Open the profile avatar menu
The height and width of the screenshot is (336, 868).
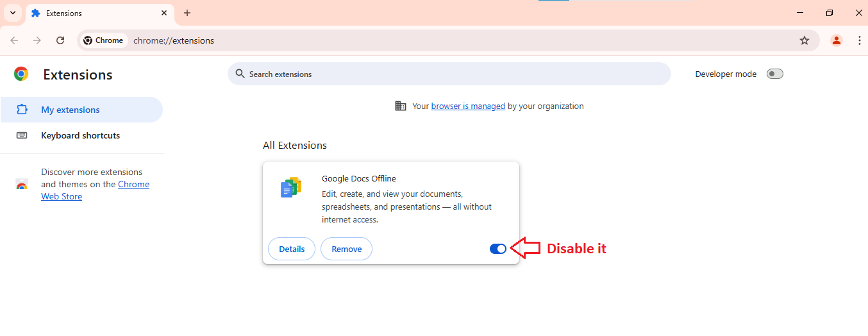pyautogui.click(x=836, y=40)
